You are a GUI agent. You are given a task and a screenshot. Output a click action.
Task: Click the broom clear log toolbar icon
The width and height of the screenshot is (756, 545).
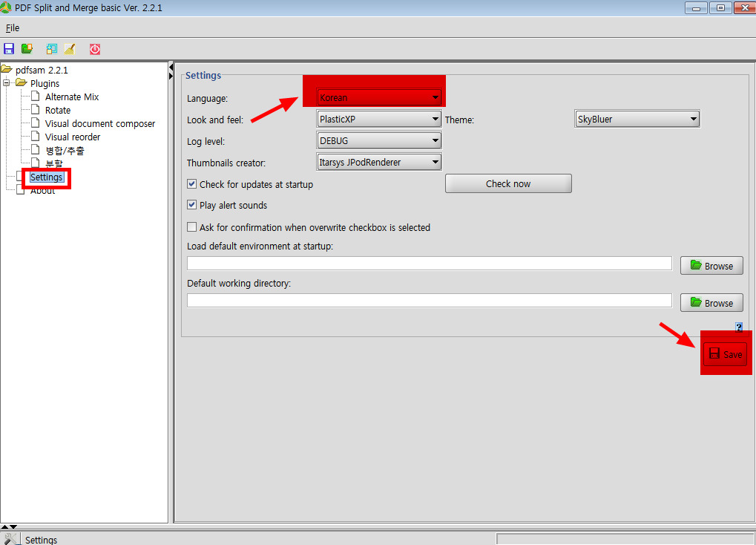(x=70, y=49)
